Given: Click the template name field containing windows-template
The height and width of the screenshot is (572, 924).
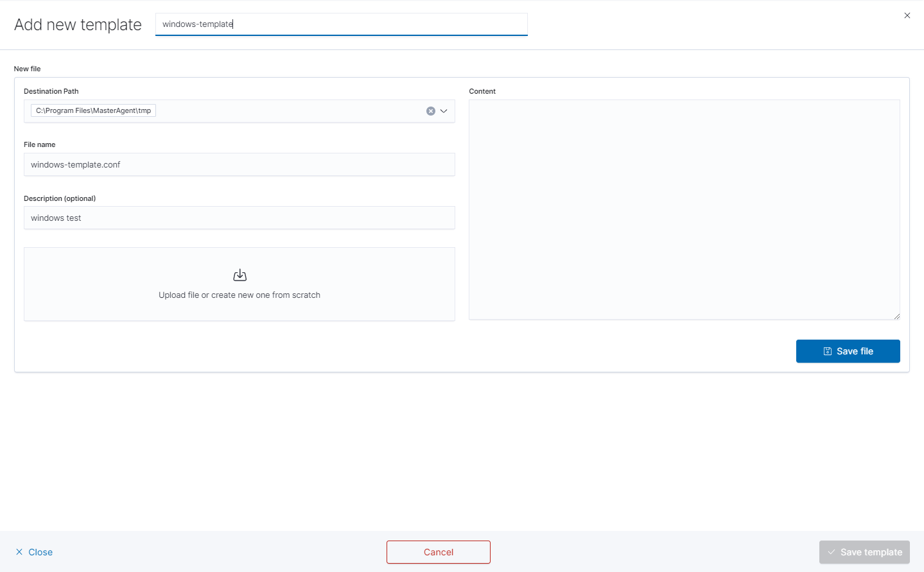Looking at the screenshot, I should [340, 24].
